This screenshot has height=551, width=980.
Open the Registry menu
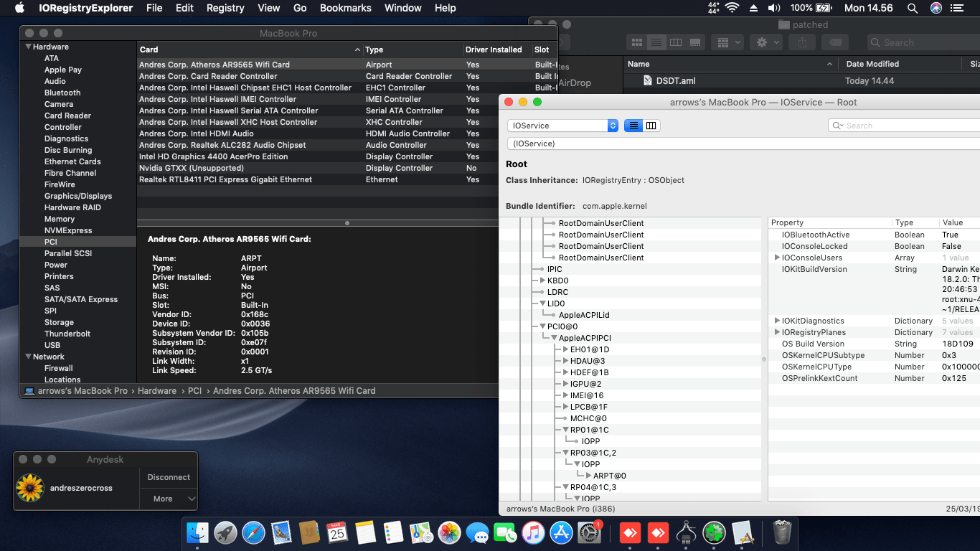click(x=225, y=8)
